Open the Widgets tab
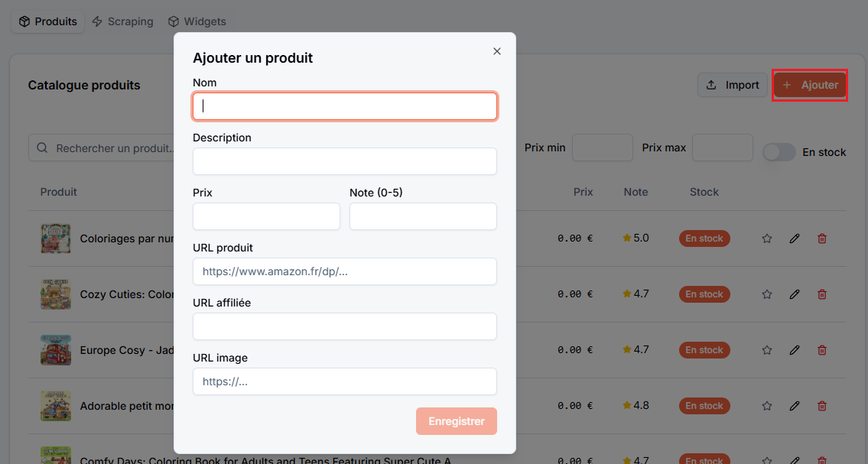This screenshot has width=868, height=464. point(197,21)
